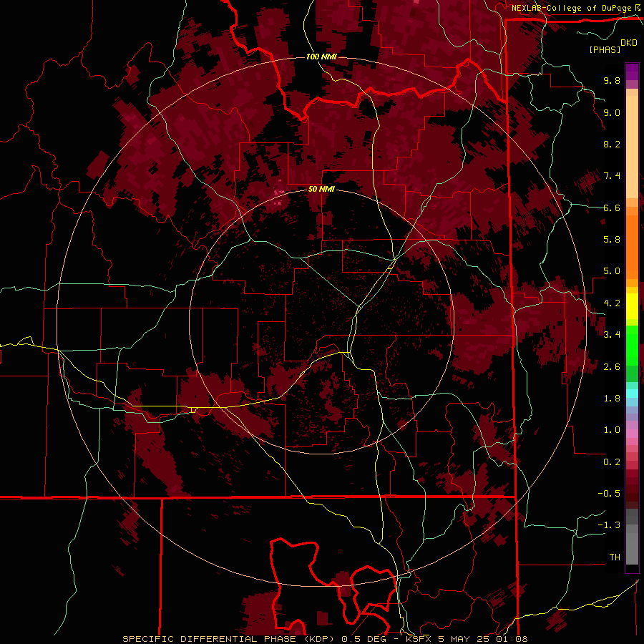The image size is (644, 644).
Task: Click the orange segment of the color bar
Action: click(632, 246)
